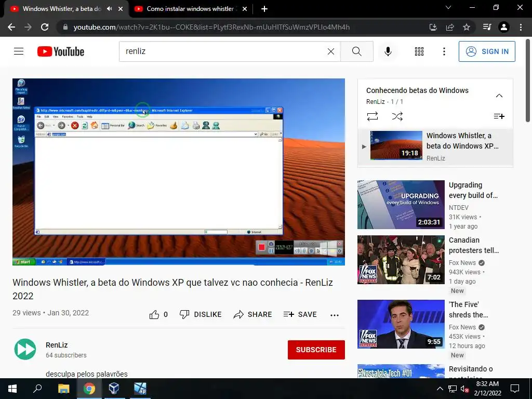Click the page vertical scrollbar
Image resolution: width=532 pixels, height=399 pixels.
528,81
